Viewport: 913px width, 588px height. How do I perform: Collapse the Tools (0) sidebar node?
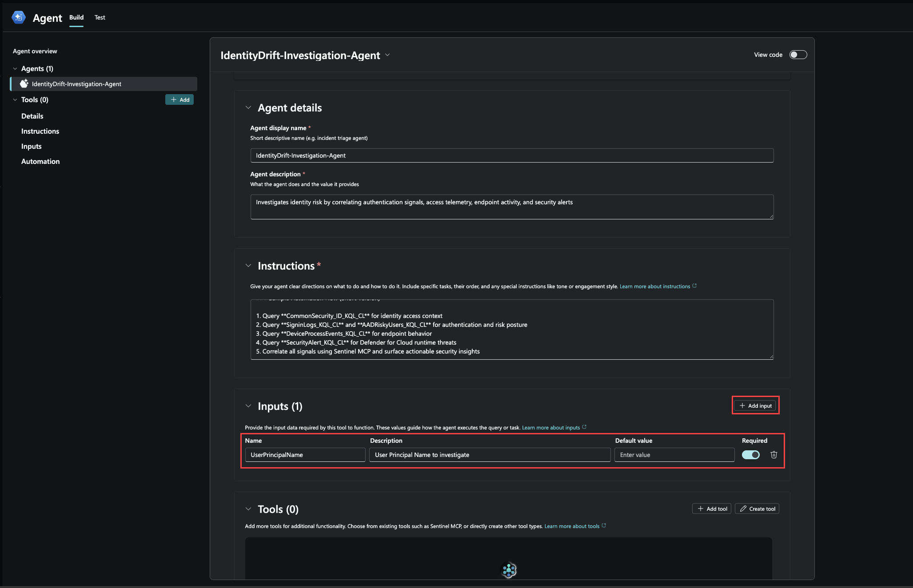(x=15, y=99)
